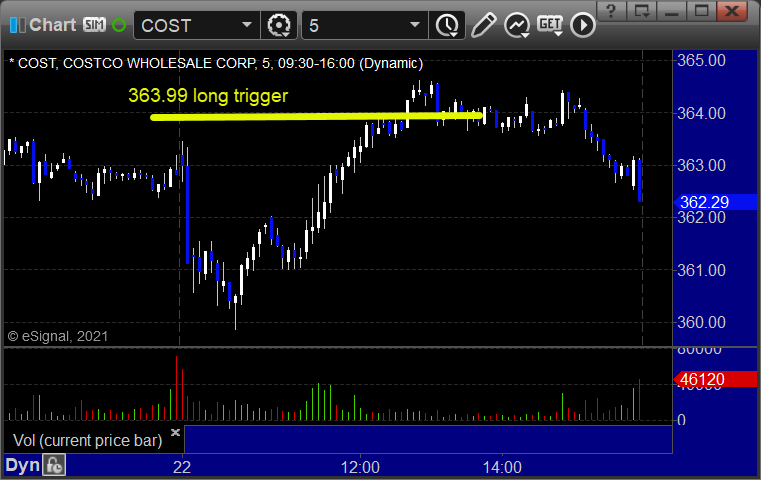Open the GET data menu
This screenshot has height=480, width=761.
(550, 25)
